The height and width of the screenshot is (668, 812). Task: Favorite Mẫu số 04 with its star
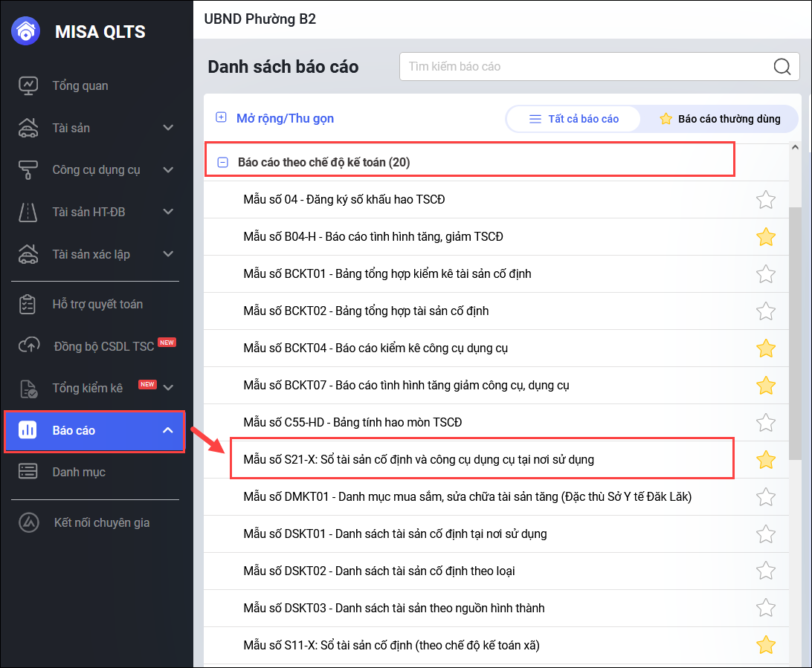pos(766,200)
